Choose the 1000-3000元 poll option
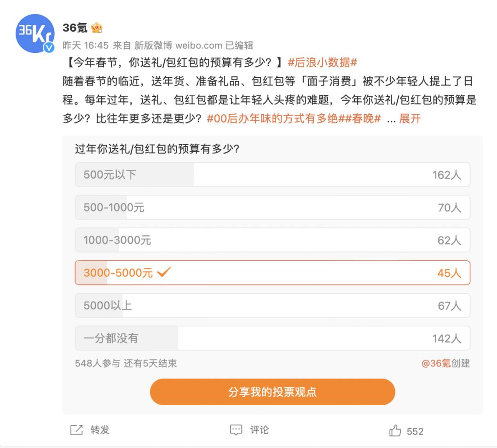This screenshot has height=448, width=497. click(x=272, y=240)
